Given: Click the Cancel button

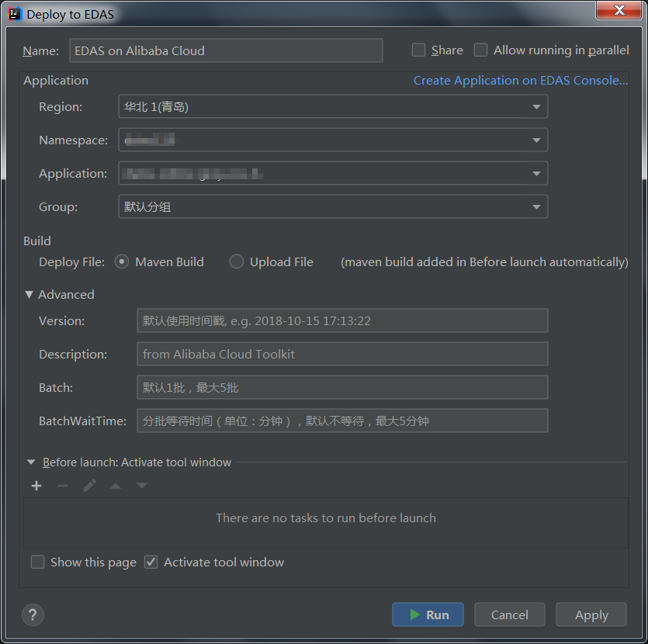Looking at the screenshot, I should pos(510,615).
